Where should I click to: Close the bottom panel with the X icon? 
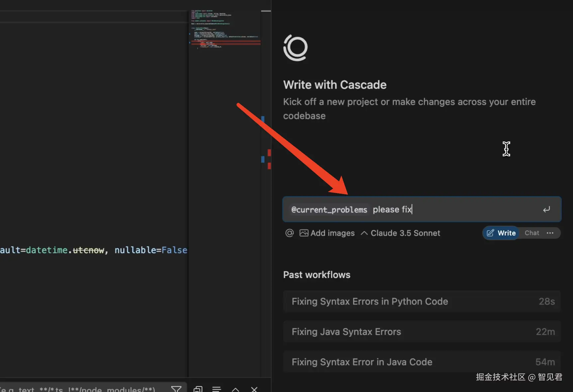click(x=254, y=389)
